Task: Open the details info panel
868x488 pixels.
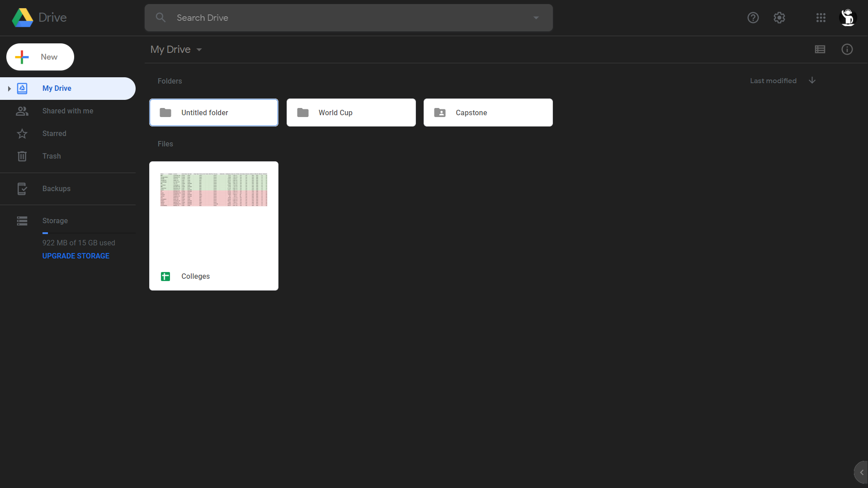Action: [847, 49]
